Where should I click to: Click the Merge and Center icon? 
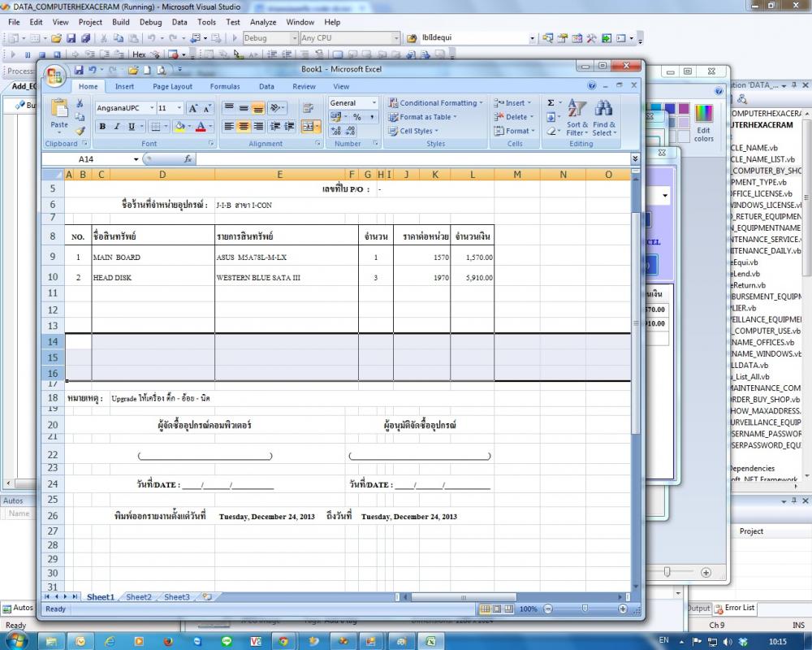tap(308, 127)
